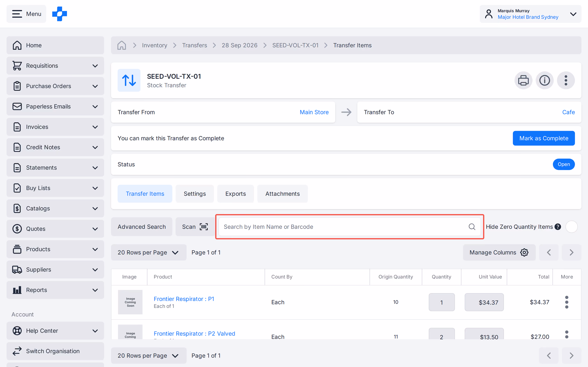Open the transfer info icon
588x367 pixels.
[545, 80]
